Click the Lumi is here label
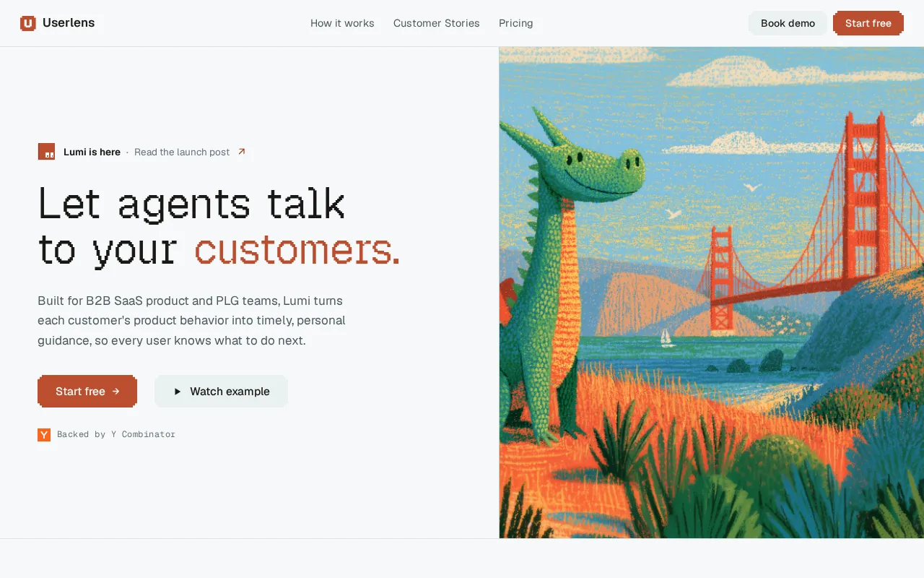 (92, 152)
